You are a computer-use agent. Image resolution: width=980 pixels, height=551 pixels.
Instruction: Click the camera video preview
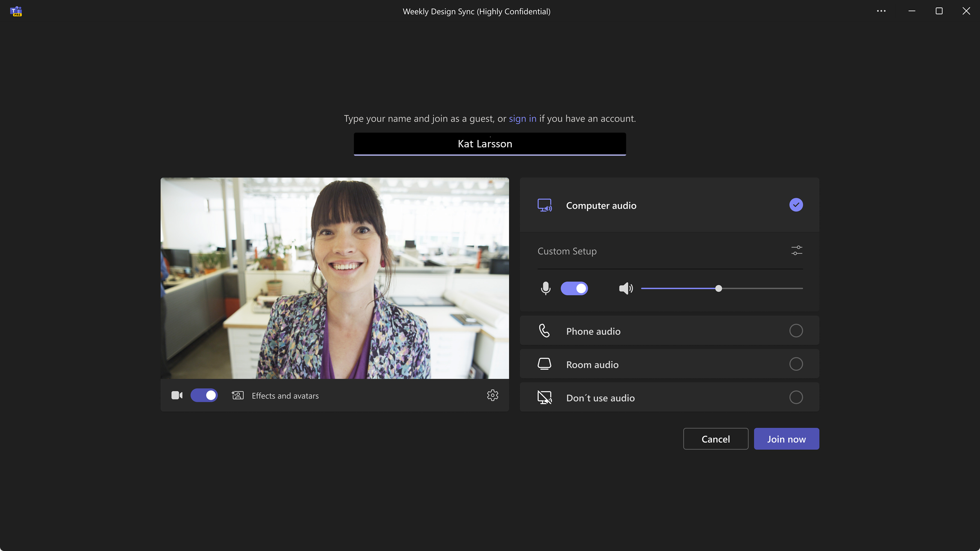(334, 278)
